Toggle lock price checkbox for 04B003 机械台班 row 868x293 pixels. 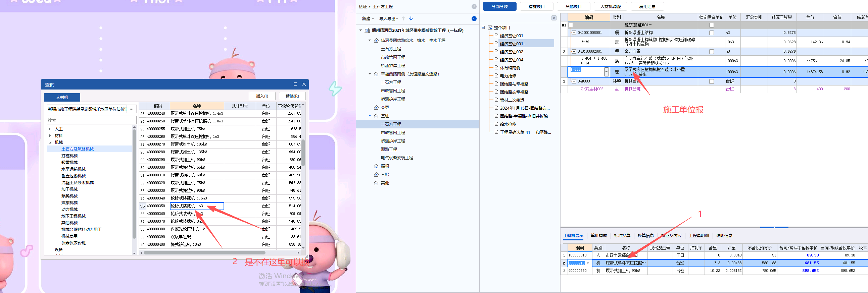click(x=711, y=81)
